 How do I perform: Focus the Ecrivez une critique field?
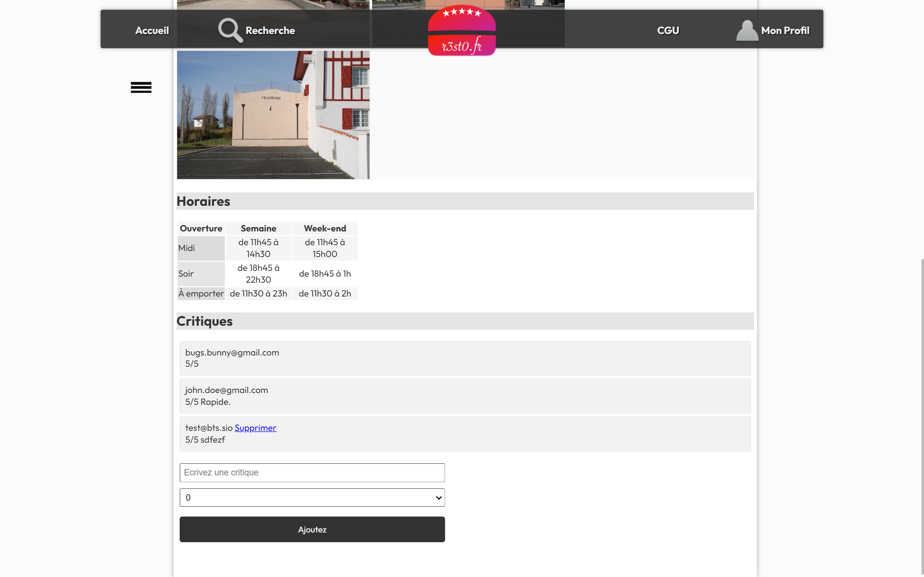tap(312, 472)
